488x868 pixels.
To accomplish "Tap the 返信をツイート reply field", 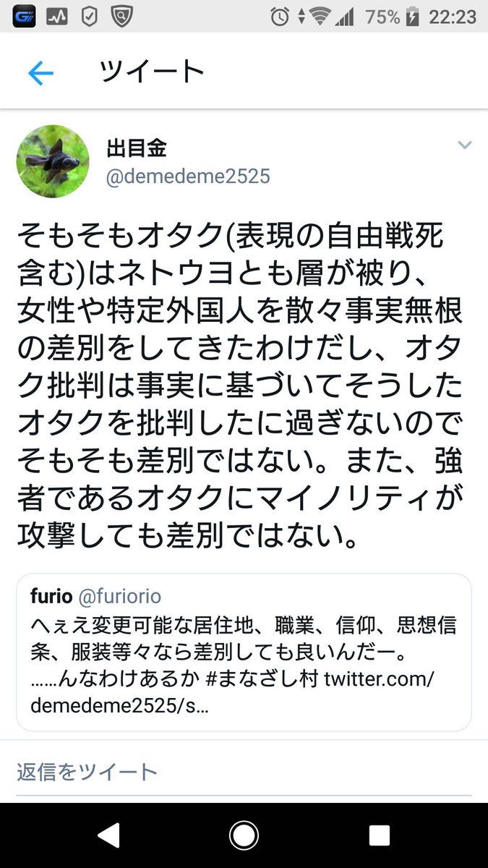I will pos(87,771).
